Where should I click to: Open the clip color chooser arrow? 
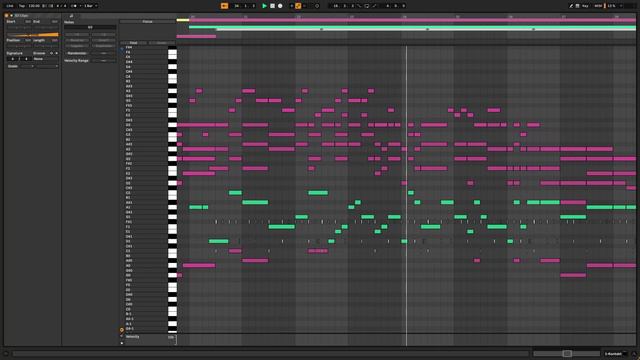[x=11, y=16]
